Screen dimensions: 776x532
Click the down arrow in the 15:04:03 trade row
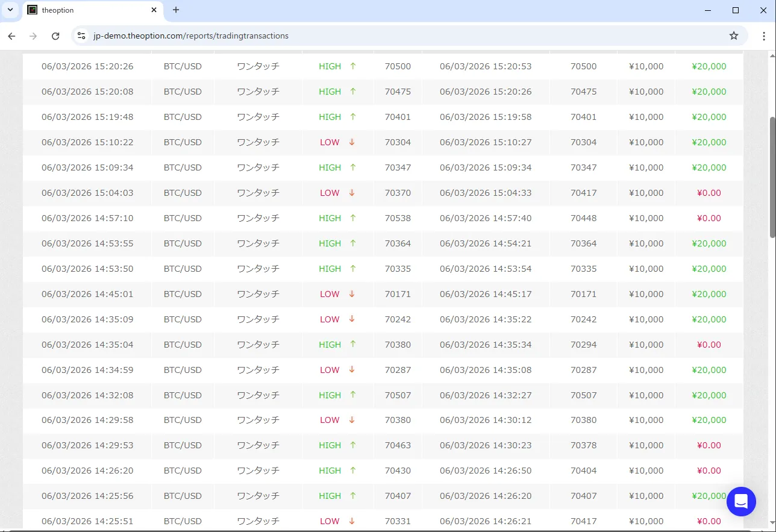pos(352,193)
